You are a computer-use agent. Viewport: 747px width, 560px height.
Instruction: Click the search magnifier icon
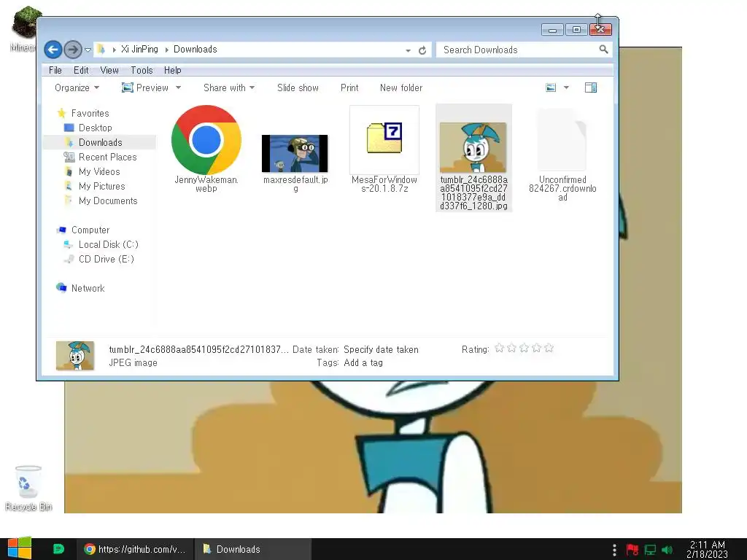(603, 49)
